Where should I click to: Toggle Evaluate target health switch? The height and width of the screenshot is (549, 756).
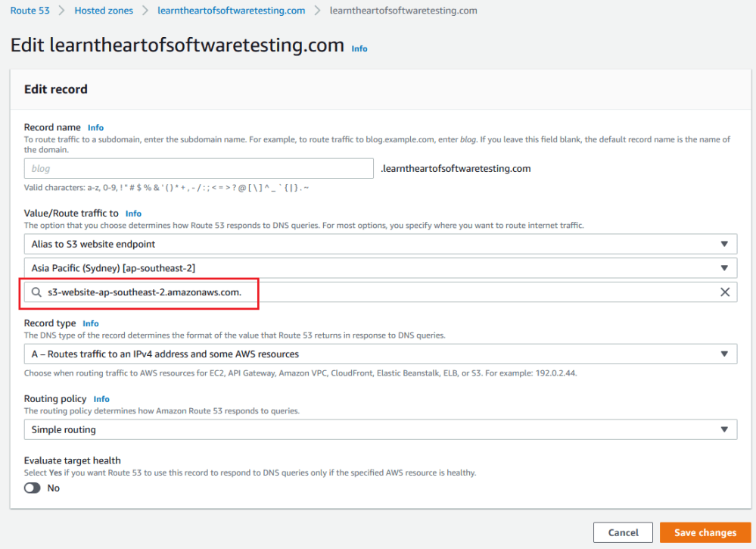click(33, 488)
